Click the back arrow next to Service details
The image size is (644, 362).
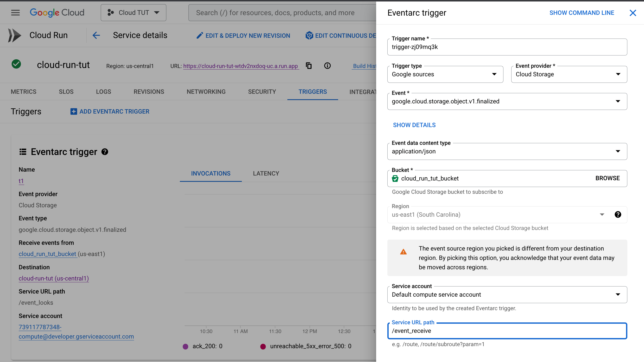[96, 35]
